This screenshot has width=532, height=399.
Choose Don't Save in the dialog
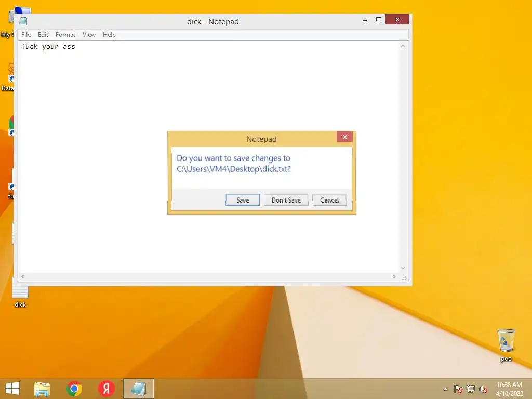pyautogui.click(x=286, y=200)
